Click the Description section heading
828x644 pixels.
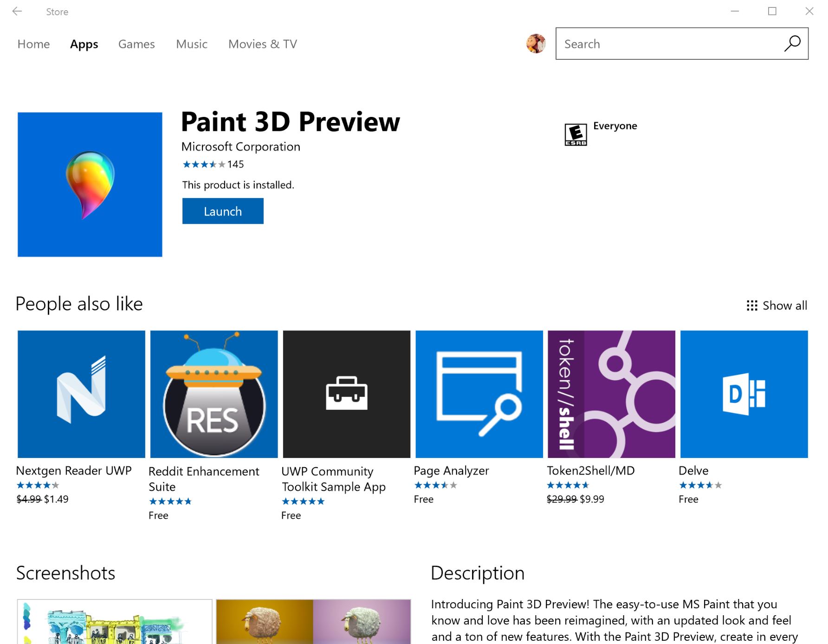(478, 573)
